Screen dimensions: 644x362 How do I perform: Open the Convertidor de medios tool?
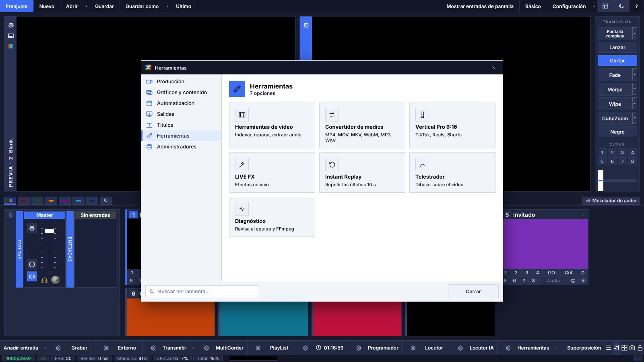click(362, 125)
